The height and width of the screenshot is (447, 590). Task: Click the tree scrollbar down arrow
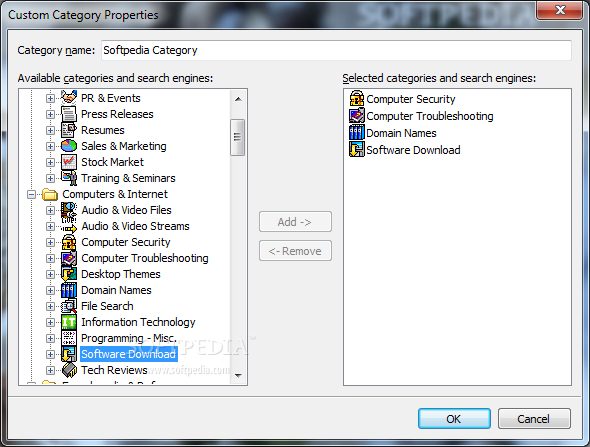coord(238,375)
